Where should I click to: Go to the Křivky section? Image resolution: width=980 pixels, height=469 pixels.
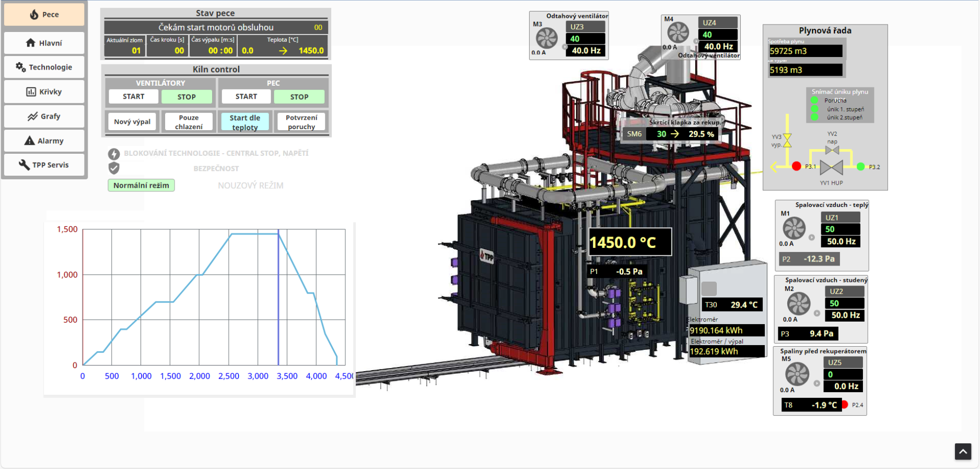click(44, 92)
